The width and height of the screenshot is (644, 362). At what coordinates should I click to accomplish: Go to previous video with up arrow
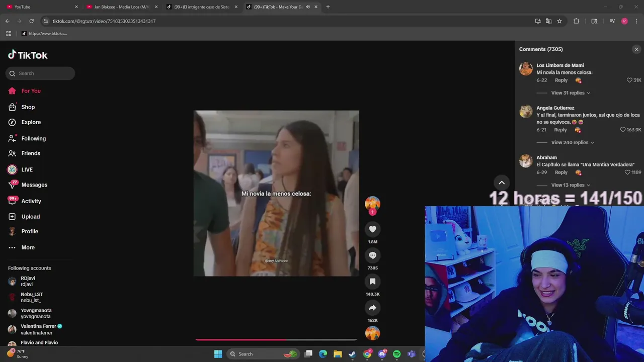point(502,183)
